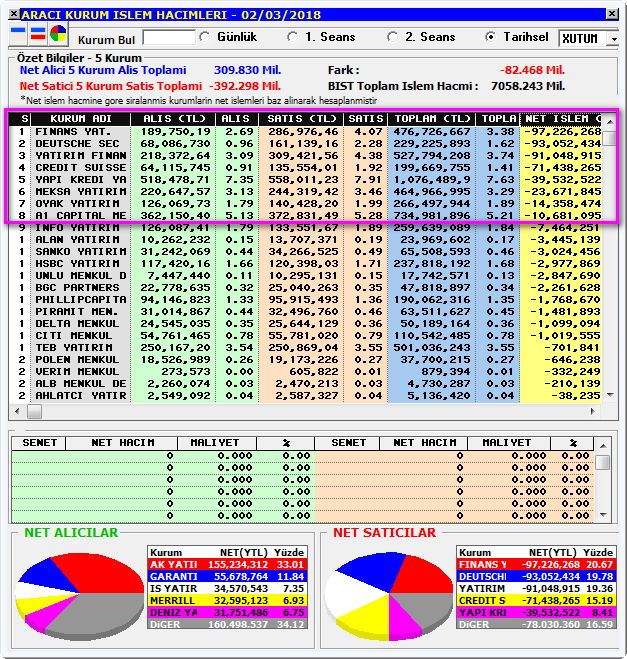Viewport: 627px width, 659px height.
Task: Select the PHILLIPCAPITA row
Action: 306,300
